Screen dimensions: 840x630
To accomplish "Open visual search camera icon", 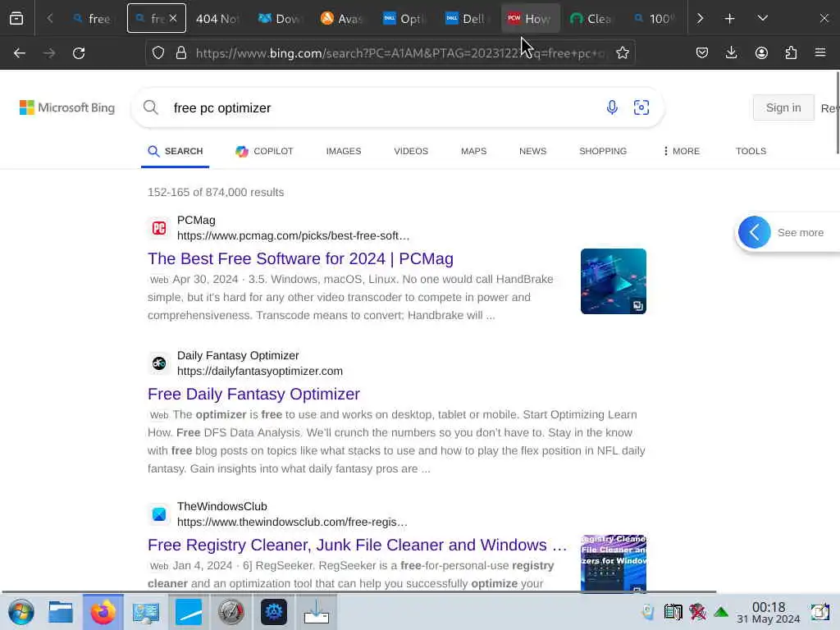I will click(641, 107).
